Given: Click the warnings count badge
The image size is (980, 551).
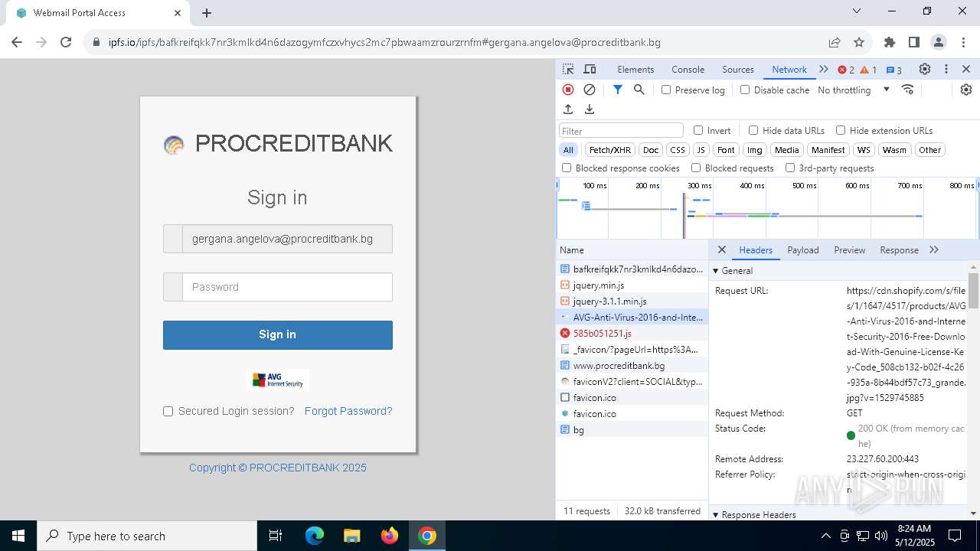Looking at the screenshot, I should coord(868,70).
